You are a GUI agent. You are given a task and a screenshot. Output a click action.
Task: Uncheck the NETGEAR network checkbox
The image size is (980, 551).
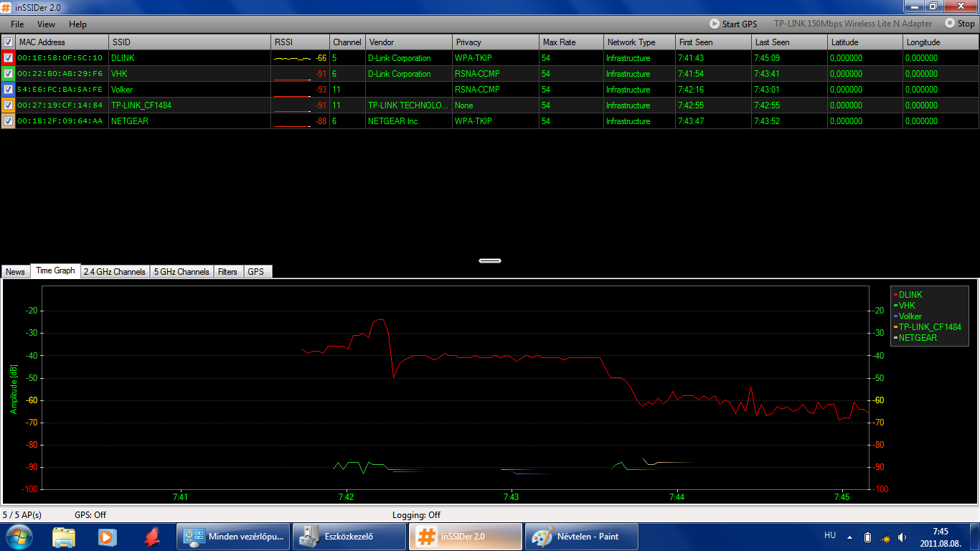[8, 121]
